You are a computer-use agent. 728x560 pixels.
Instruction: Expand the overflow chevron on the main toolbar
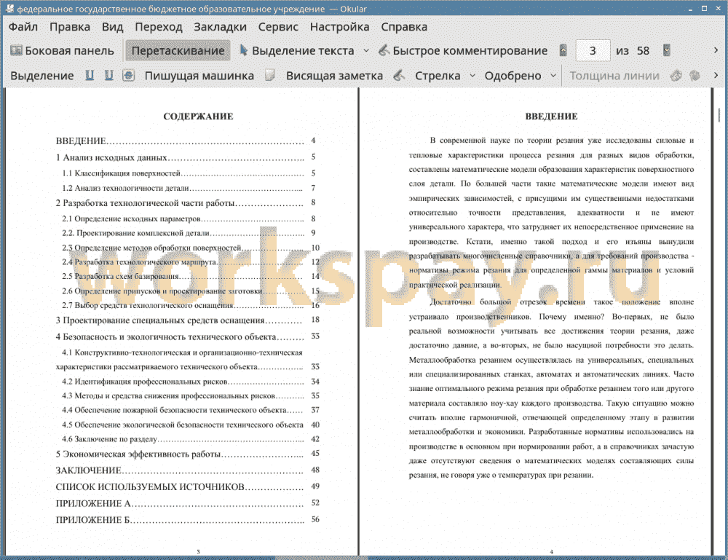tap(716, 50)
